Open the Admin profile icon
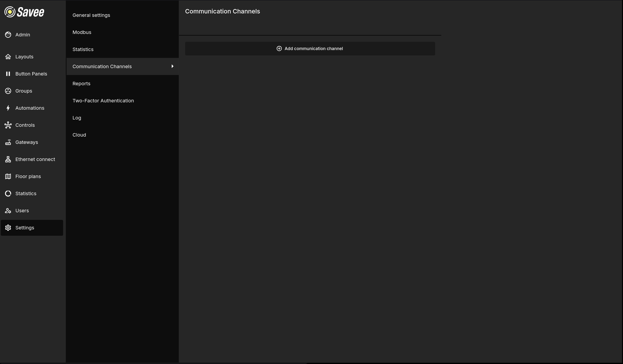Viewport: 623px width, 364px height. tap(8, 35)
